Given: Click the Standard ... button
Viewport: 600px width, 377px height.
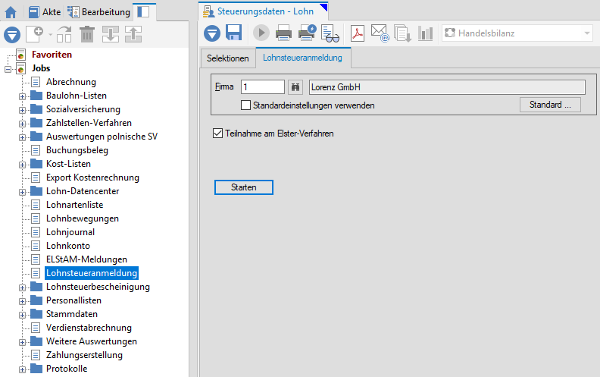Looking at the screenshot, I should (x=550, y=104).
